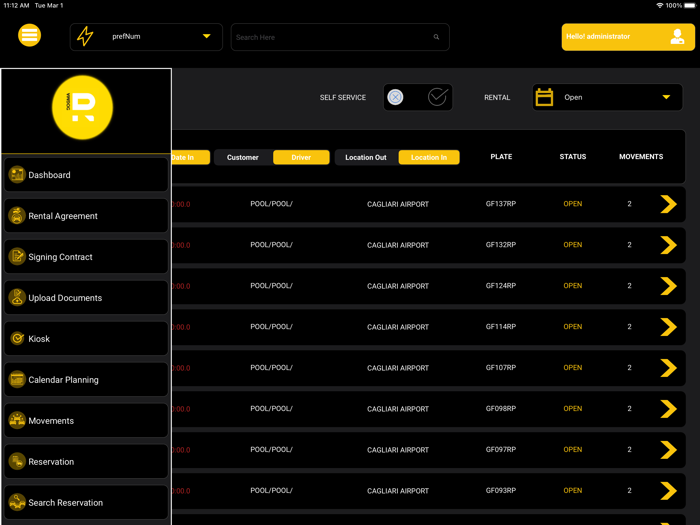The height and width of the screenshot is (525, 700).
Task: Click the yellow R logo
Action: [x=83, y=108]
